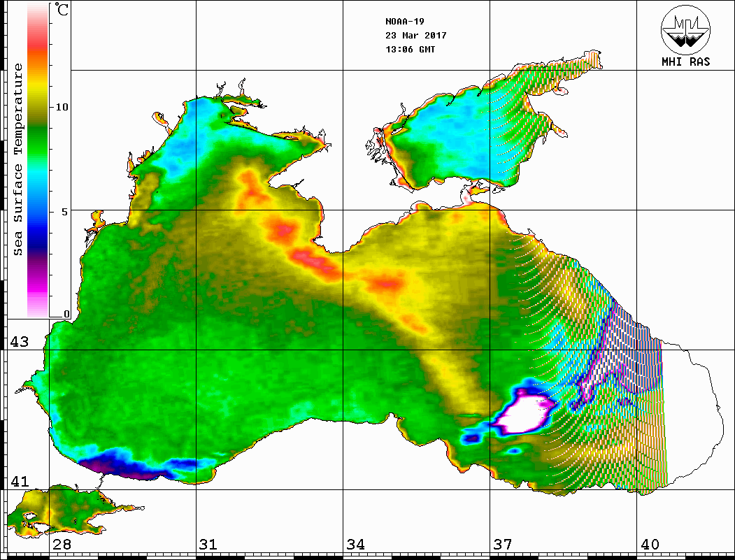This screenshot has width=735, height=560.
Task: Click longitude label '28'
Action: click(x=62, y=544)
